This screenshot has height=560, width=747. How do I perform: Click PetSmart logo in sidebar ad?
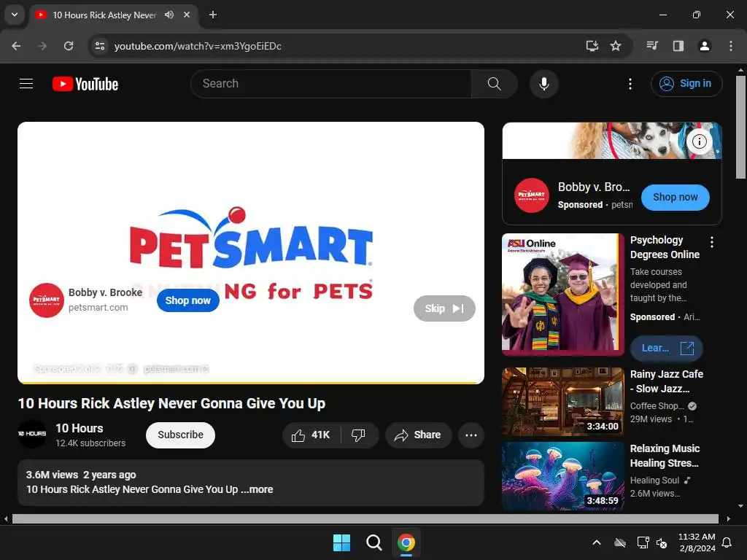531,195
